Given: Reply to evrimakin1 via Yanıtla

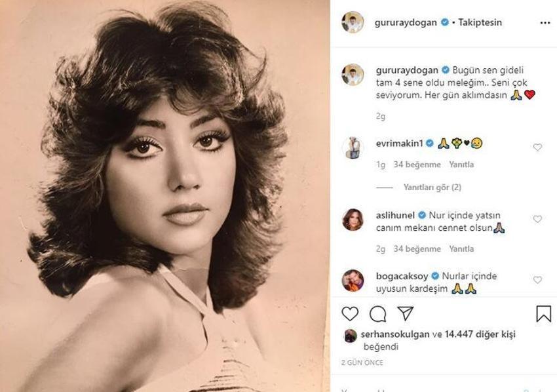Looking at the screenshot, I should [x=461, y=165].
